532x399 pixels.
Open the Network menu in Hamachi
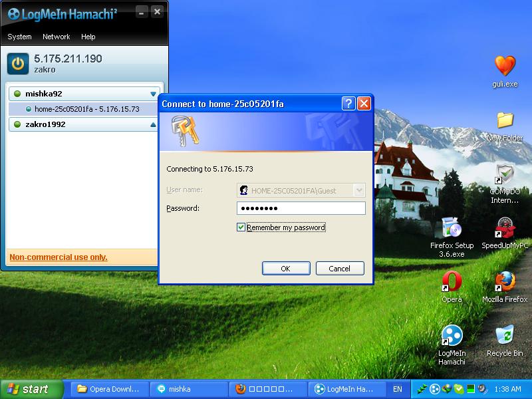pos(57,37)
